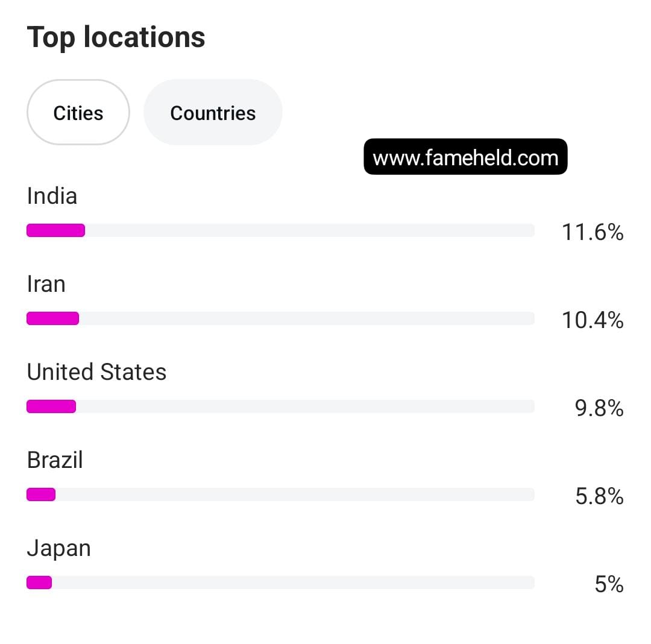Select the 5% value for Japan

point(609,584)
